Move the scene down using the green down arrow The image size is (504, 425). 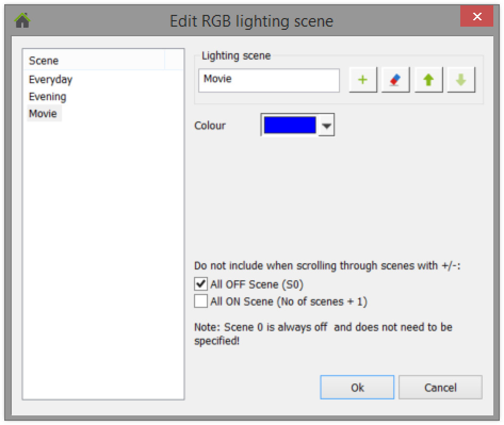pyautogui.click(x=461, y=80)
